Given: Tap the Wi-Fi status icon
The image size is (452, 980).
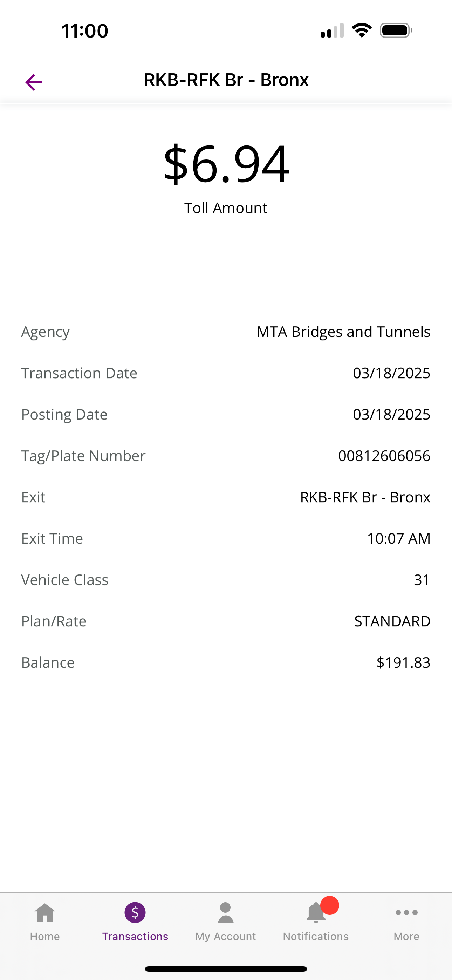Looking at the screenshot, I should pos(362,30).
